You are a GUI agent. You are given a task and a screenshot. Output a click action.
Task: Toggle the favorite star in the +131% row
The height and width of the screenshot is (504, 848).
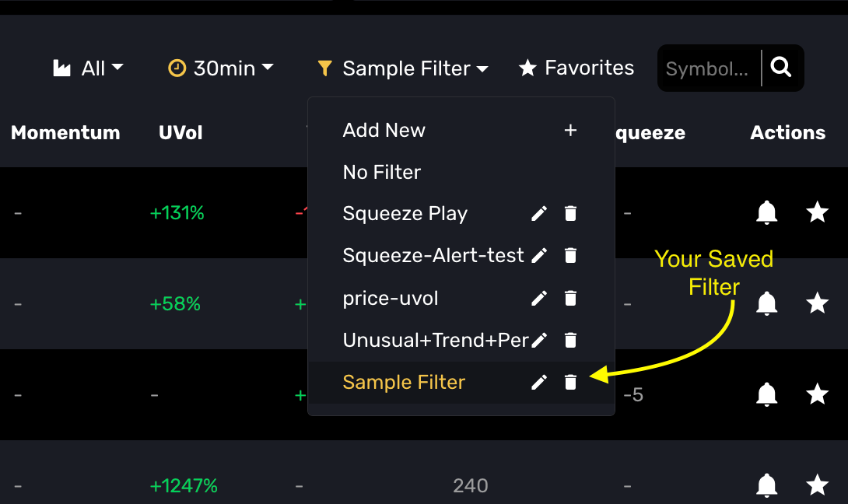(817, 212)
